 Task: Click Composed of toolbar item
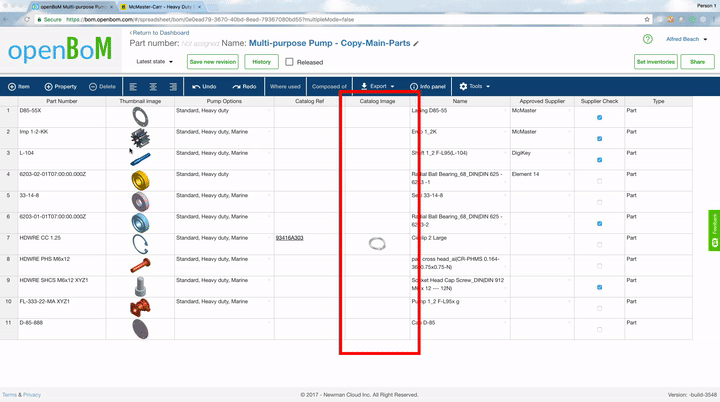329,86
